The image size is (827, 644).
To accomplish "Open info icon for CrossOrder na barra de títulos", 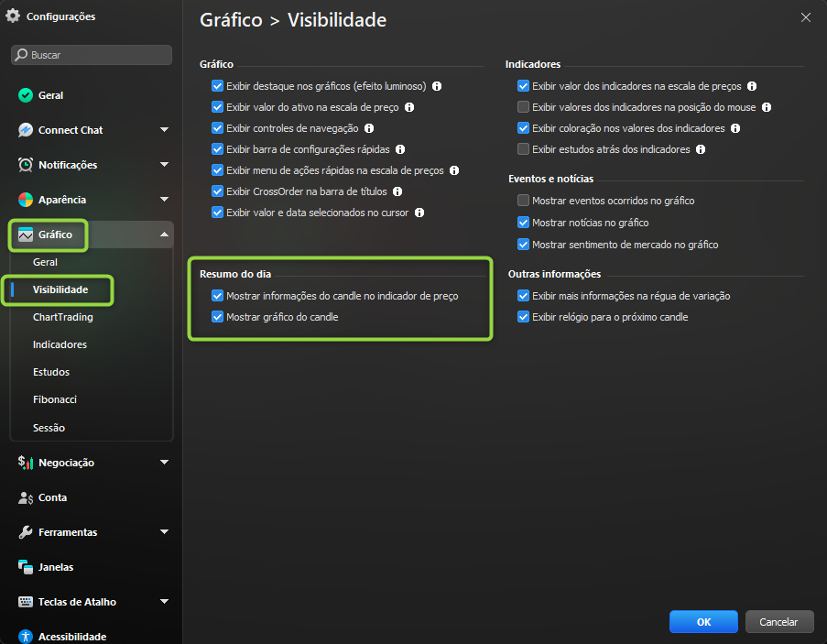I will [397, 191].
